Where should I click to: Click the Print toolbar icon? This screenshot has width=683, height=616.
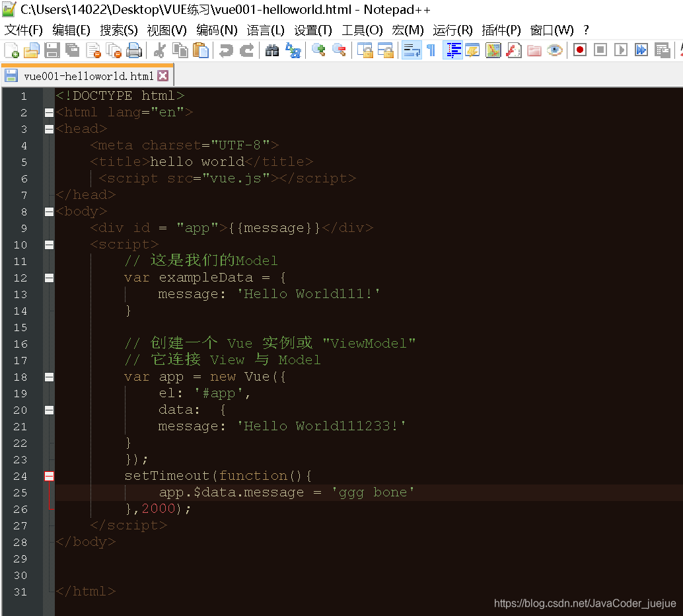(134, 50)
